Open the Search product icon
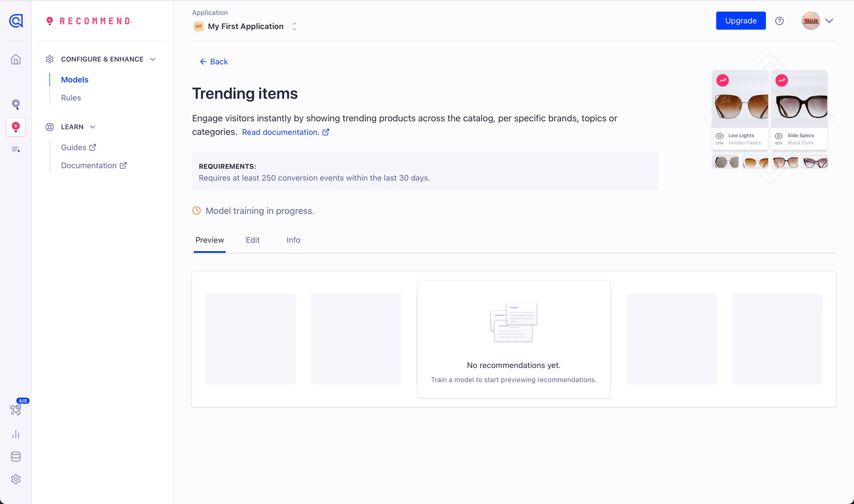 16,104
